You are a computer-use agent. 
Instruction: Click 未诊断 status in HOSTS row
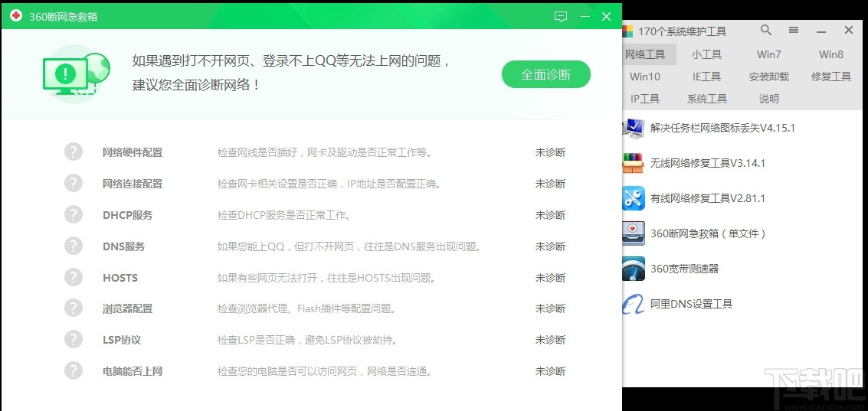tap(550, 277)
